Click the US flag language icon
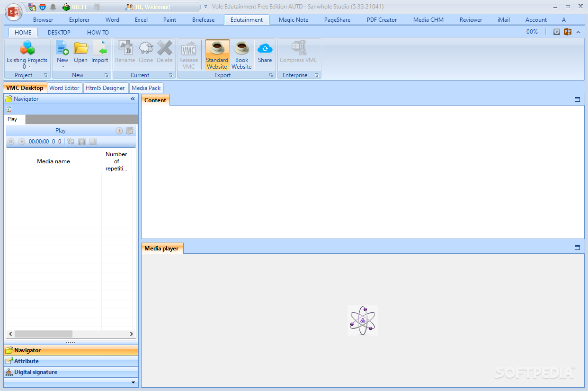Screen dimensions: 588x391 32,7
